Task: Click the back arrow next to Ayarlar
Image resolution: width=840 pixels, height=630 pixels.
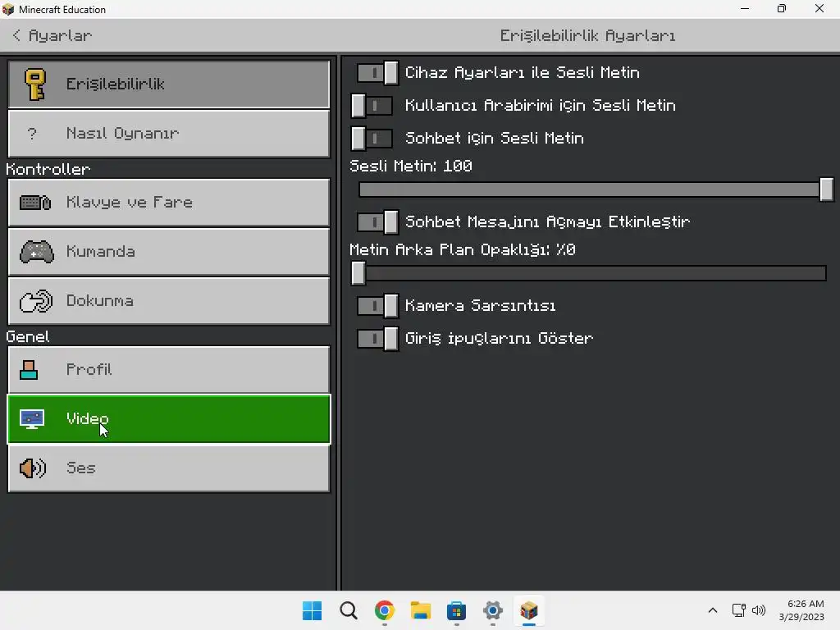Action: pyautogui.click(x=16, y=35)
